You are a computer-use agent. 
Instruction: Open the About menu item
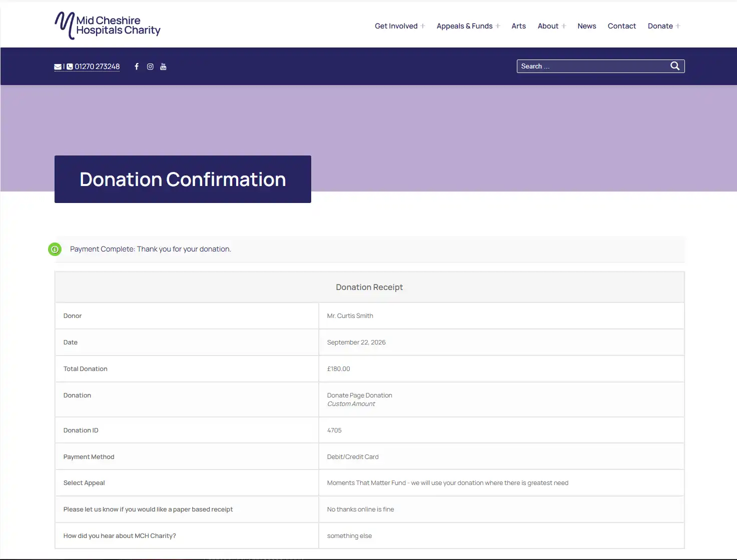point(548,26)
